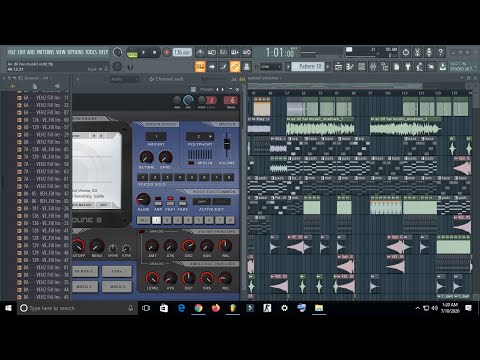Click the Windows Start button
This screenshot has width=480, height=360.
8,308
